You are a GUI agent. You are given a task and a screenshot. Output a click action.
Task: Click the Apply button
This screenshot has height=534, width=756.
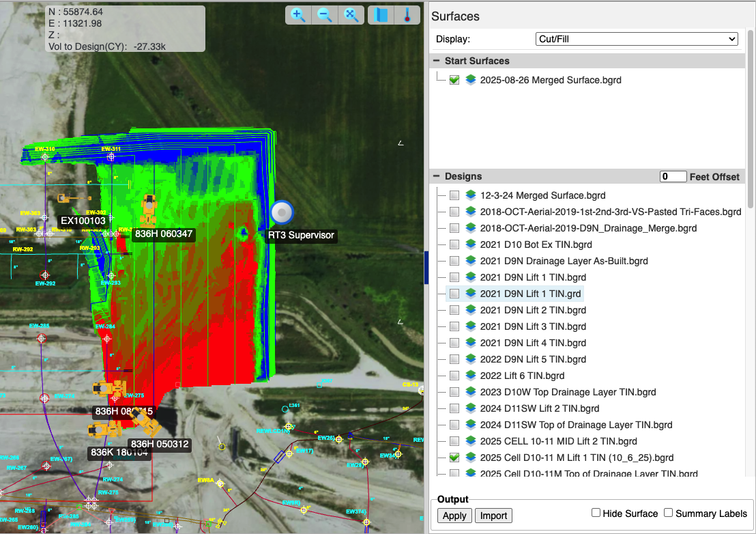454,515
